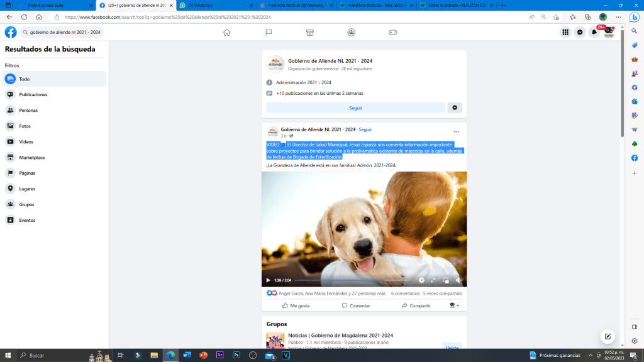Image resolution: width=644 pixels, height=362 pixels.
Task: Select the Videos filter
Action: (x=26, y=141)
